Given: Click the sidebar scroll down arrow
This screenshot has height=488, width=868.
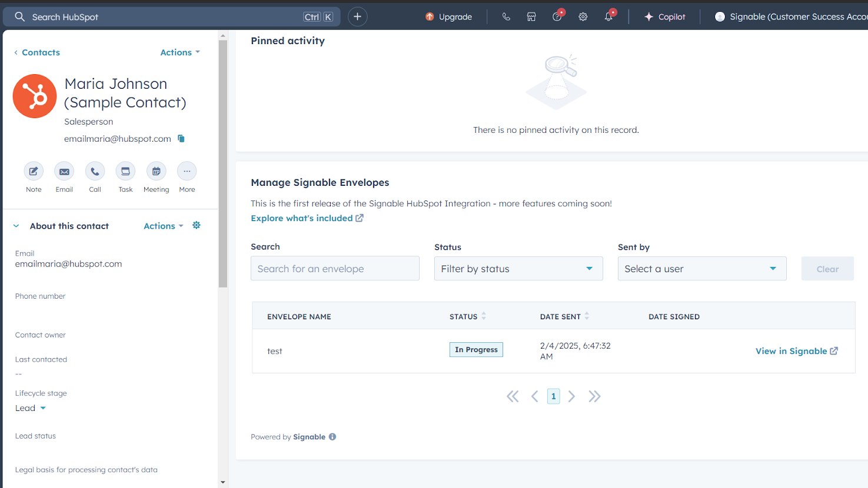Looking at the screenshot, I should (223, 482).
